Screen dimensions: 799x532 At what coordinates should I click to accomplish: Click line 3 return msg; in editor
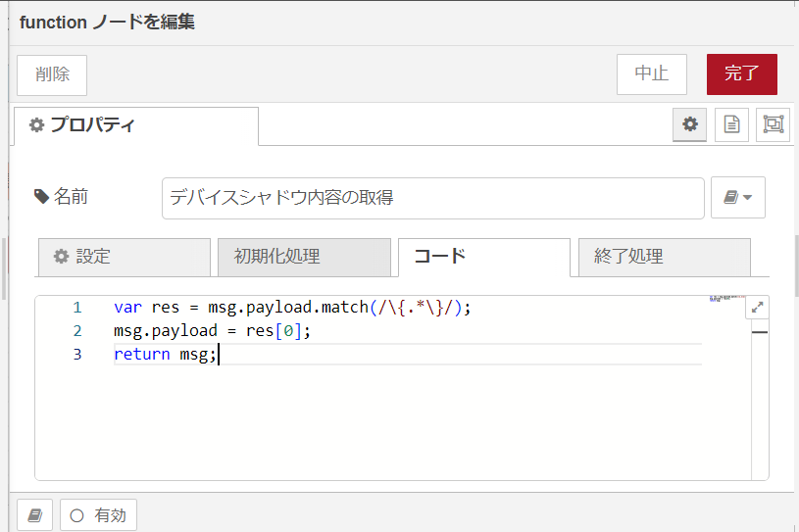(x=165, y=355)
